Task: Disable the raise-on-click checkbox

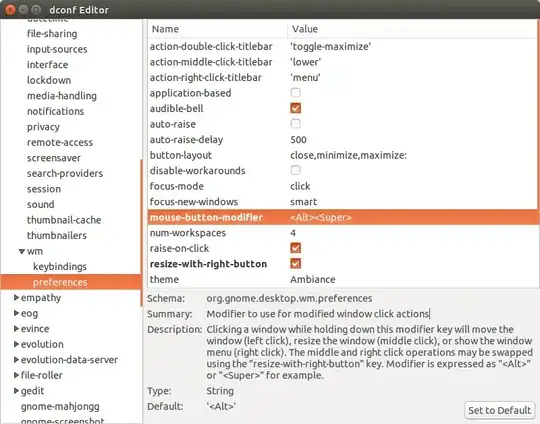Action: point(295,248)
